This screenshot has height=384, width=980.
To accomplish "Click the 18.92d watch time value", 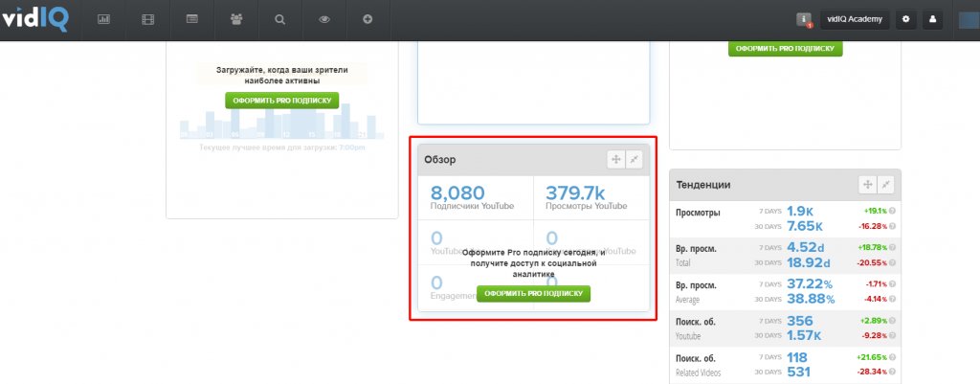I will pyautogui.click(x=808, y=262).
